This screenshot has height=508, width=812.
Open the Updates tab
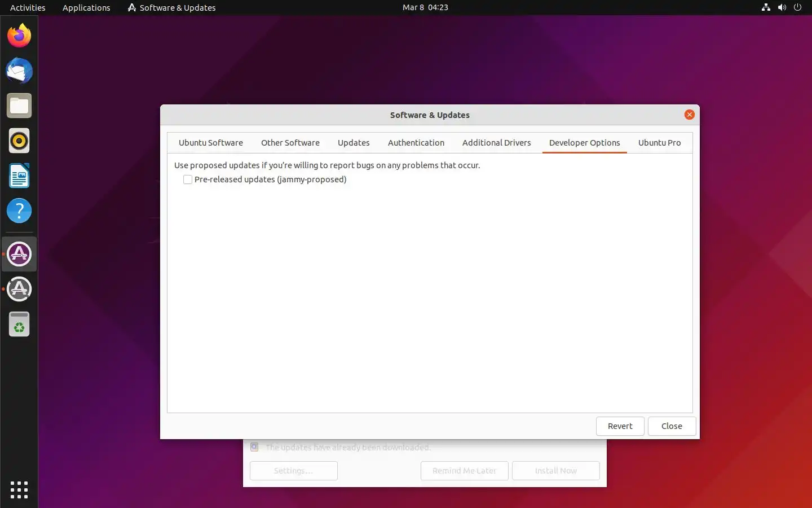[354, 143]
